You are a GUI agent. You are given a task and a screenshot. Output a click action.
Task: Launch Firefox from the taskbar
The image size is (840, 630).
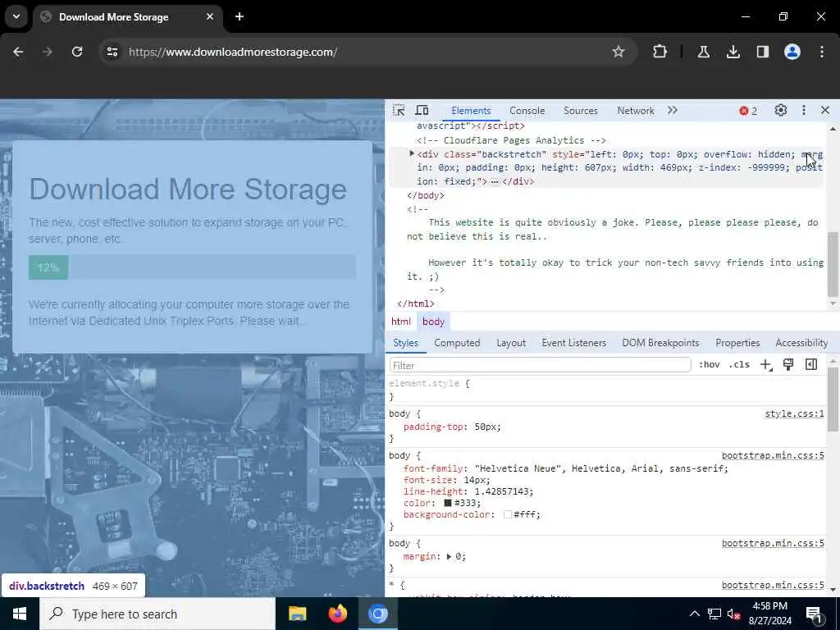pyautogui.click(x=337, y=614)
